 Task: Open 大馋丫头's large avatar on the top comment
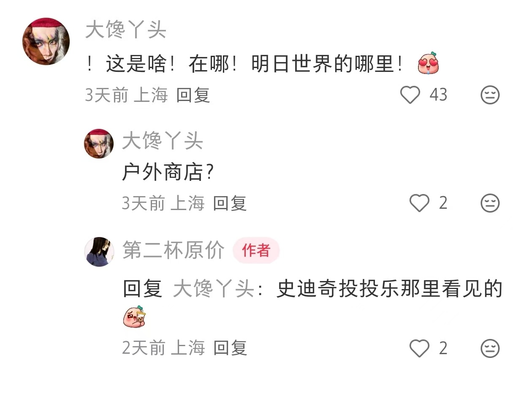point(46,41)
